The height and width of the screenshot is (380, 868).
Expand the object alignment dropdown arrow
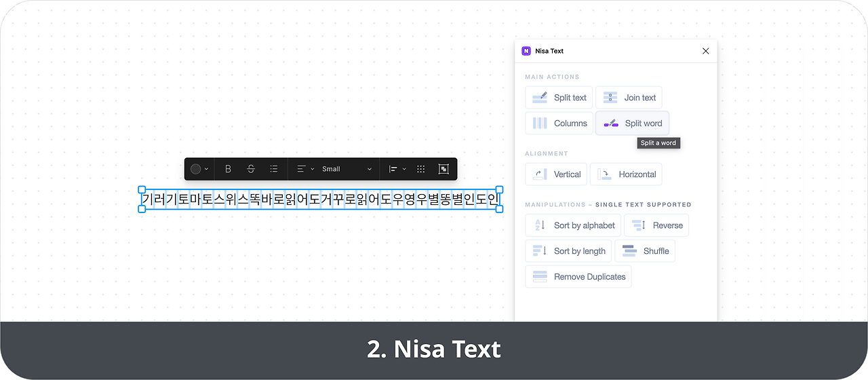coord(404,169)
